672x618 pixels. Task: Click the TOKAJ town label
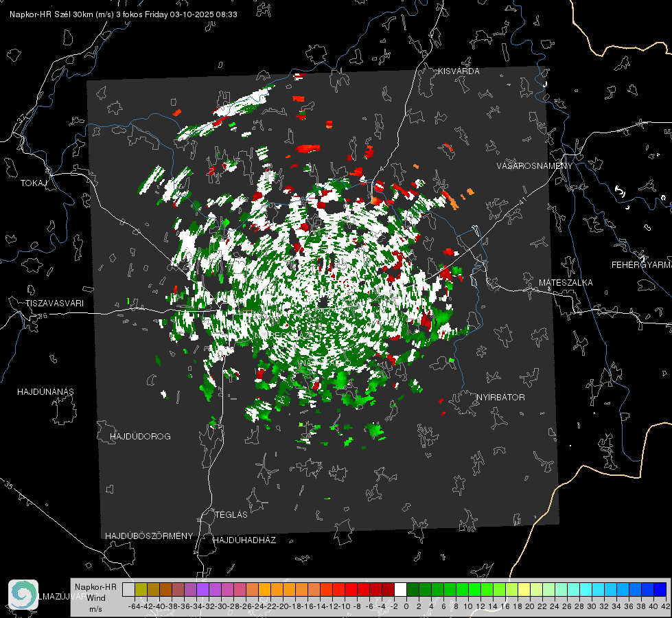point(34,183)
